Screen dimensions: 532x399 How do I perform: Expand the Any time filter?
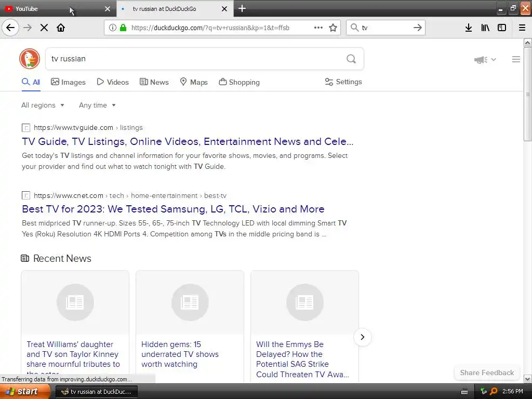click(x=97, y=105)
